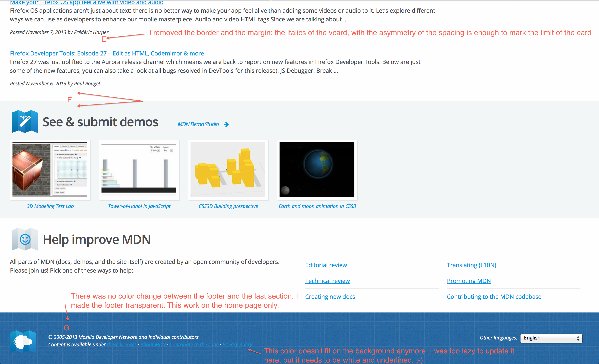Click 'Posted November 6, 2013 by Paul Rouget' byline
Viewport: 599px width, 364px height.
55,84
